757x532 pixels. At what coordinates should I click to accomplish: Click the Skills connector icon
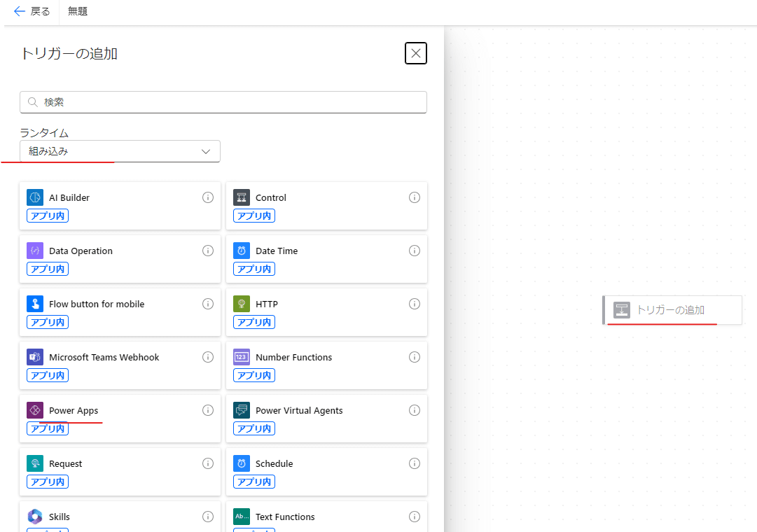pyautogui.click(x=35, y=516)
